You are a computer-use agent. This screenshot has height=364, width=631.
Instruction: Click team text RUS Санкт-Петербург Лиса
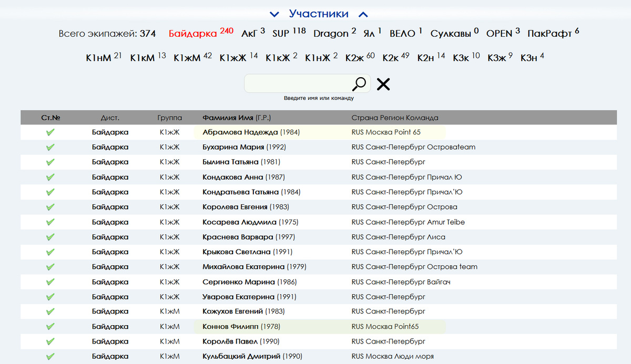click(x=399, y=237)
